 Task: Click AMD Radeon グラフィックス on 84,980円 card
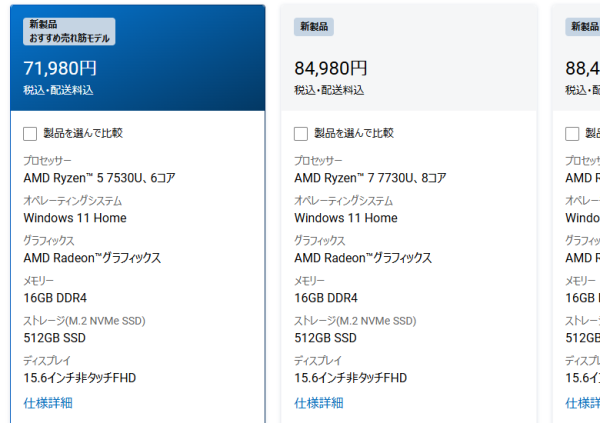coord(363,258)
